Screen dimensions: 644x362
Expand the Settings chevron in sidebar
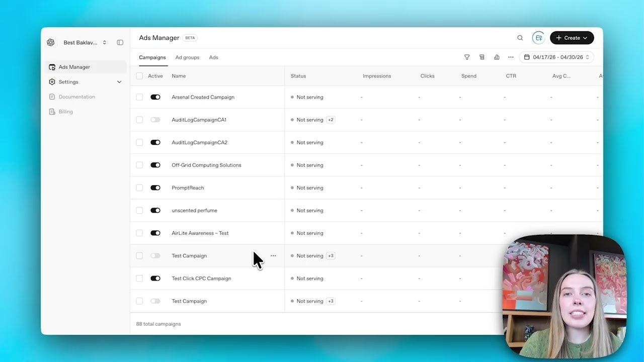coord(119,82)
